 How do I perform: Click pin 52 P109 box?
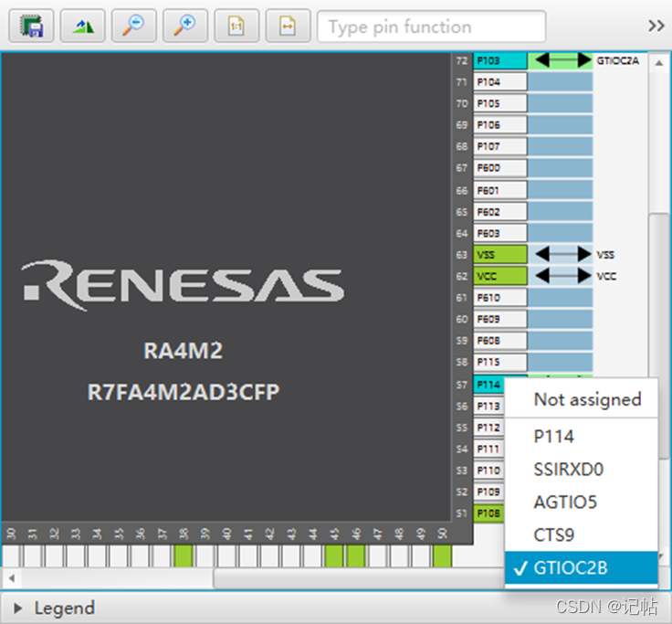(x=489, y=492)
